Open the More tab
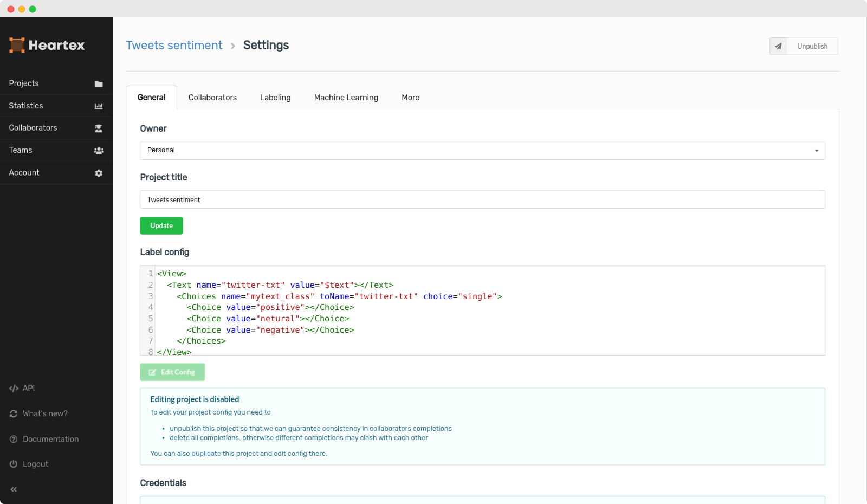Screen dimensions: 867x504 pos(410,98)
